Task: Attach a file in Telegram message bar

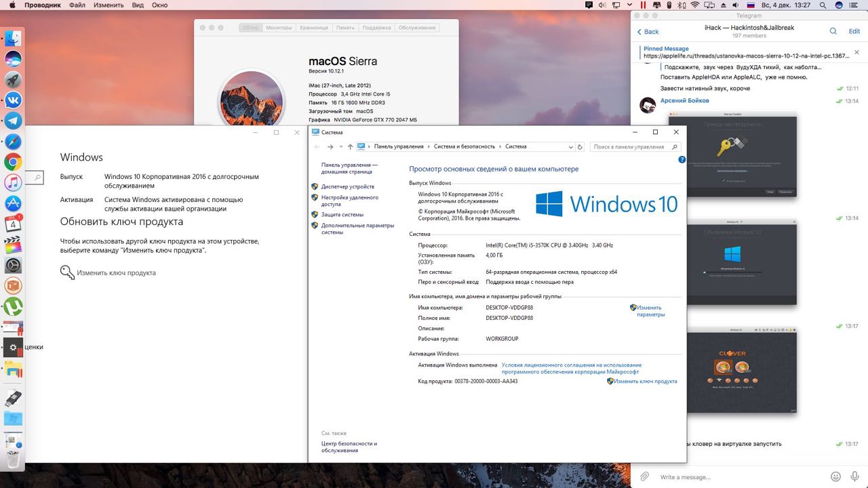Action: coord(644,477)
